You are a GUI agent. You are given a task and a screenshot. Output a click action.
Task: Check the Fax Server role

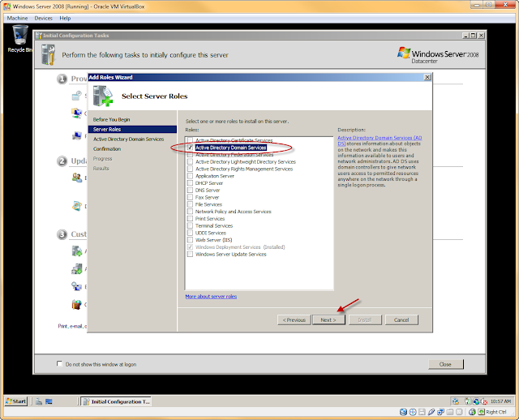coord(190,197)
